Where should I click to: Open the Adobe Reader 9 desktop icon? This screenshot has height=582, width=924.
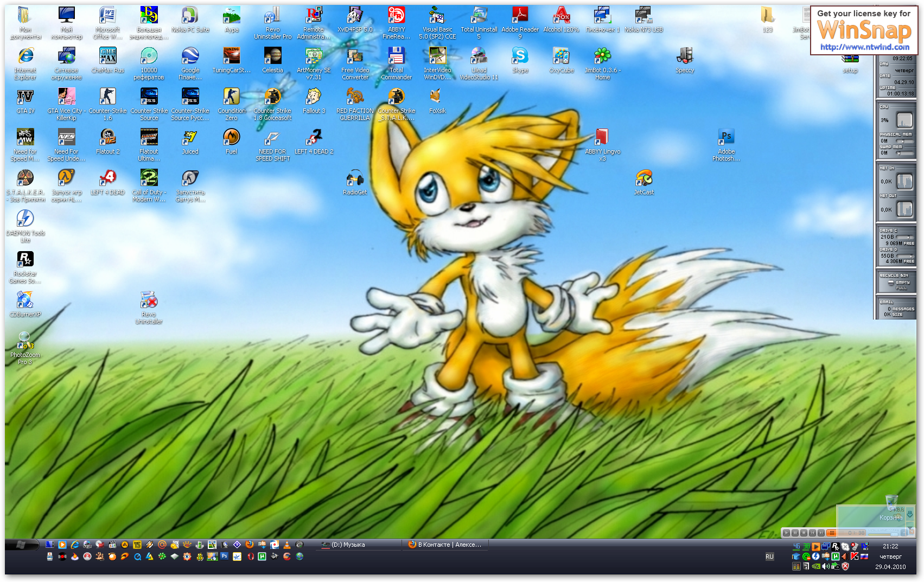(520, 23)
